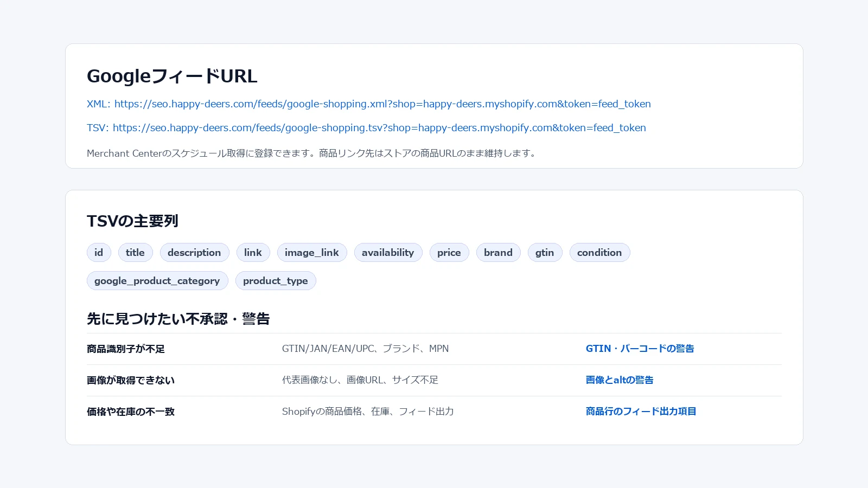
Task: Click the 価格や在庫の不一致 row label
Action: point(131,412)
